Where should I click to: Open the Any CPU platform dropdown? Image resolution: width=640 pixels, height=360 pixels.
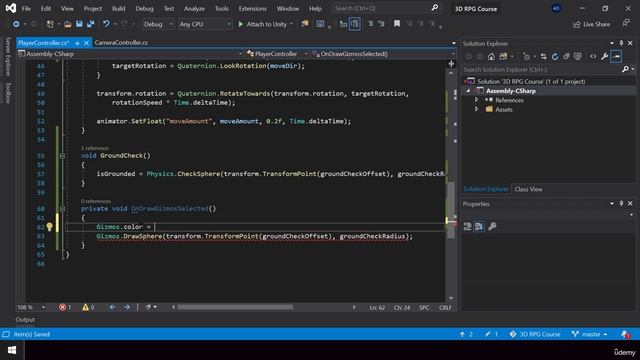(x=204, y=24)
